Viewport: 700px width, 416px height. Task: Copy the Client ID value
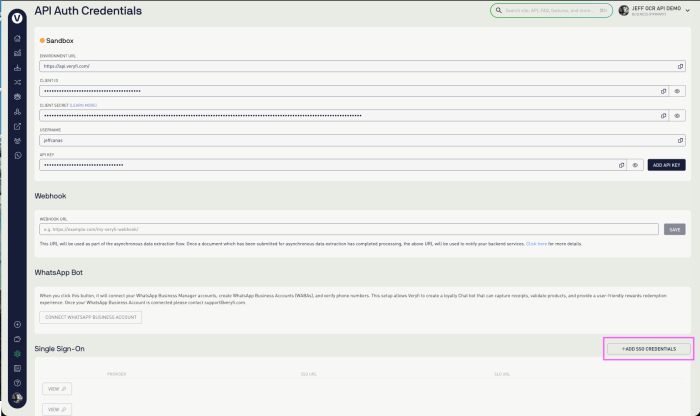tap(663, 91)
